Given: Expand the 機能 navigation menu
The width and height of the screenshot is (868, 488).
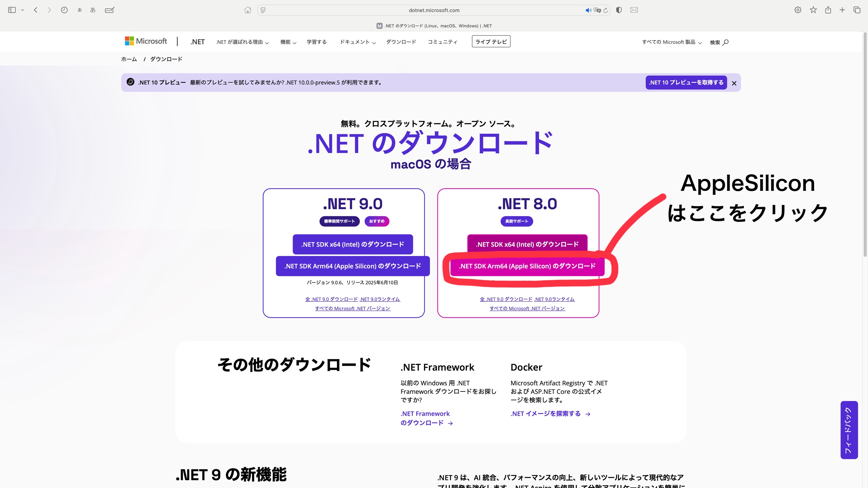Looking at the screenshot, I should click(x=288, y=42).
